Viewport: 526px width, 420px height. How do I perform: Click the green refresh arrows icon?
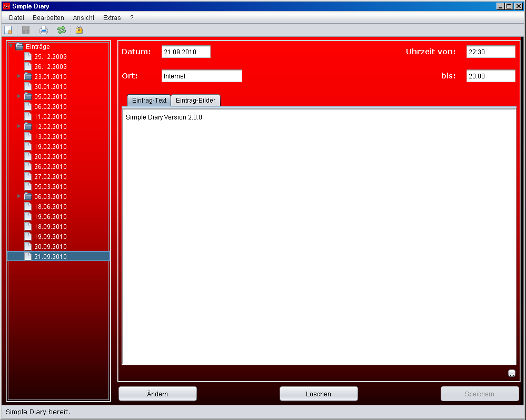pos(62,30)
